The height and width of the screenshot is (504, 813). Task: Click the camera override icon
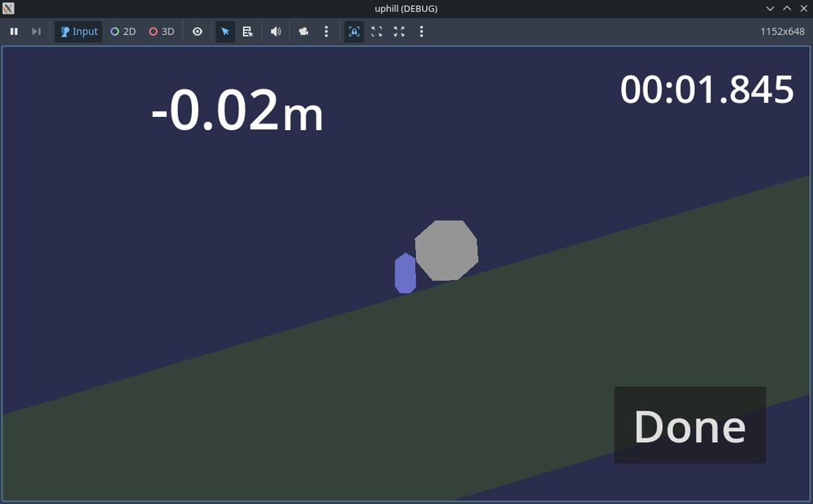tap(303, 32)
